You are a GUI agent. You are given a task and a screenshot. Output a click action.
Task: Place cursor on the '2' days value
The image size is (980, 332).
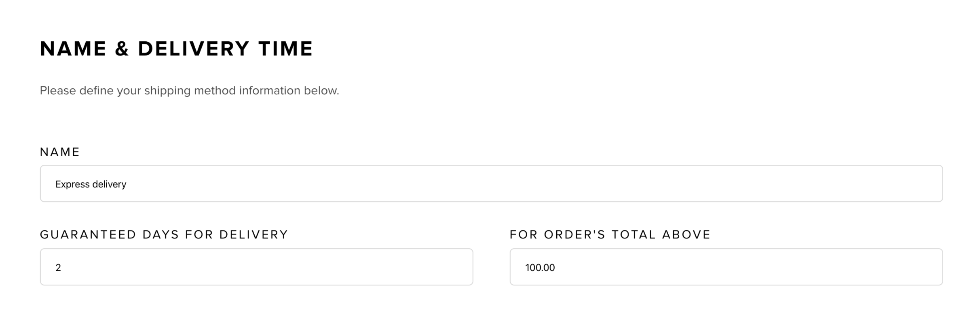coord(58,268)
